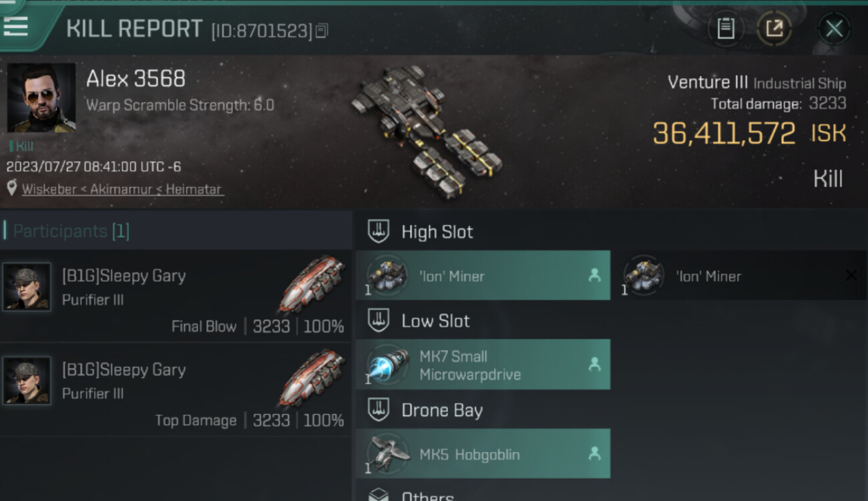Open the clipboard notes icon
This screenshot has width=868, height=501.
[726, 29]
